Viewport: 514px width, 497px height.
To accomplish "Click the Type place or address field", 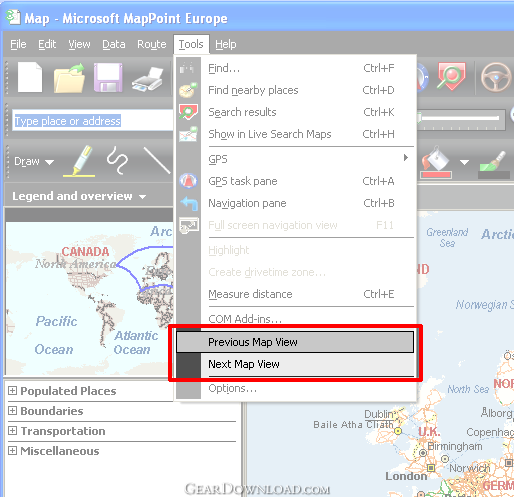I will click(92, 121).
